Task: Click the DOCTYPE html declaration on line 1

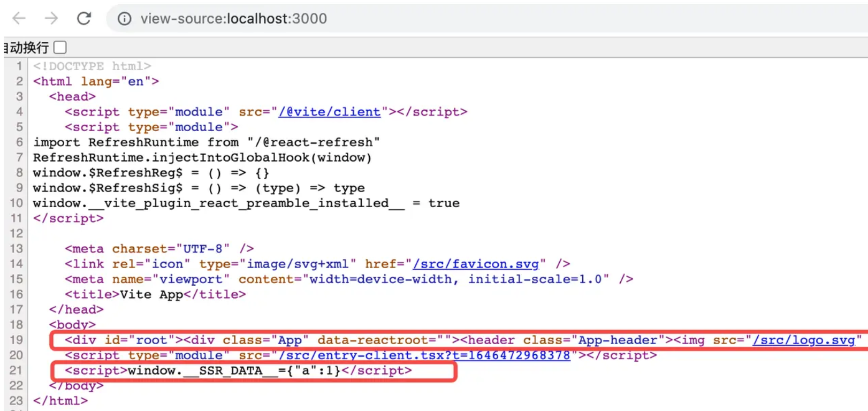Action: (x=92, y=66)
